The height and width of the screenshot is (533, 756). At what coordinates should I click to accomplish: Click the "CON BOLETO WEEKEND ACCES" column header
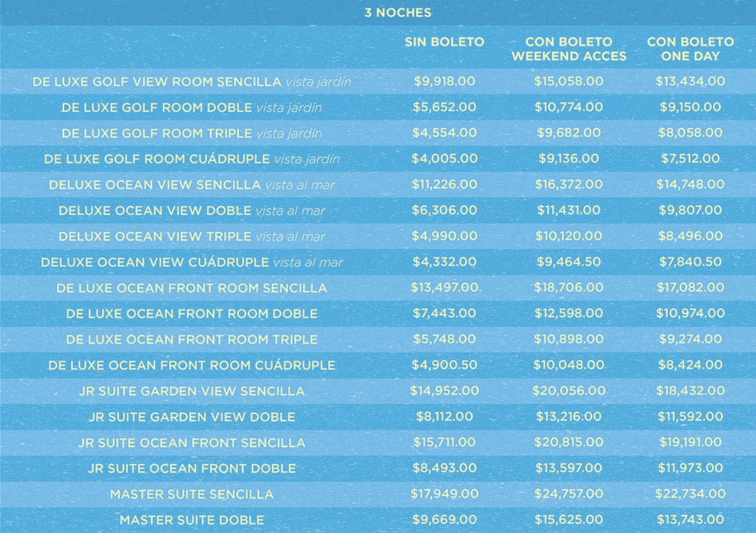click(568, 49)
